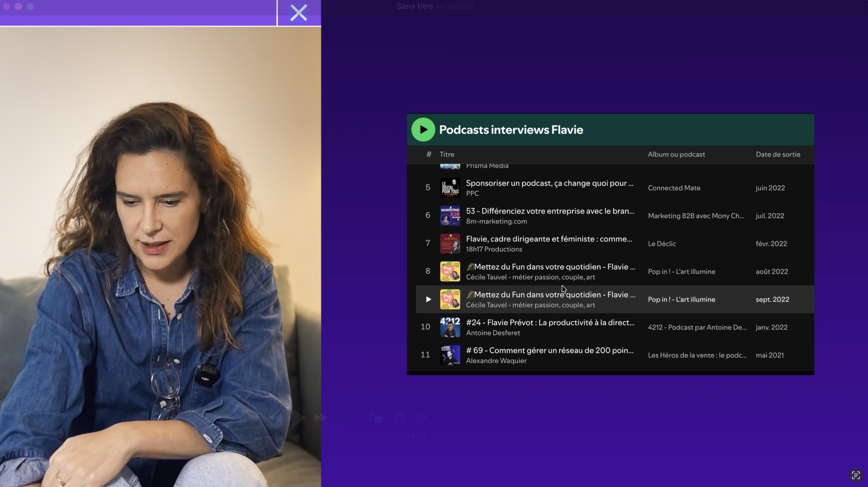
Task: Open the Pop in cover for août 2022
Action: [450, 271]
